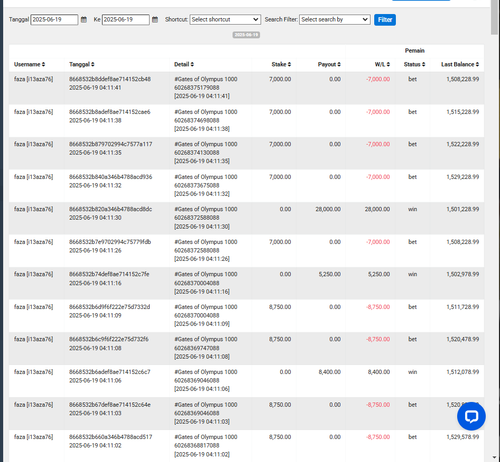Click the Pemain header label
This screenshot has width=500, height=462.
(415, 51)
